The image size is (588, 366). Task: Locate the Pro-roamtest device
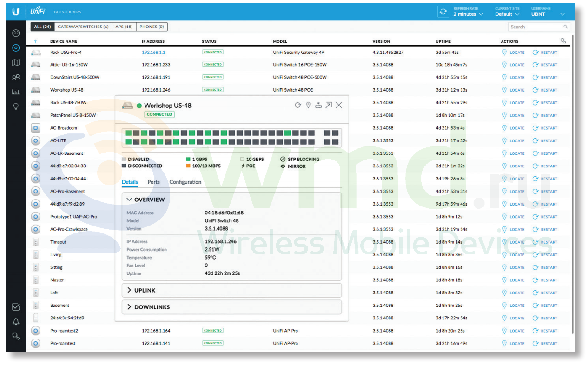click(x=513, y=344)
